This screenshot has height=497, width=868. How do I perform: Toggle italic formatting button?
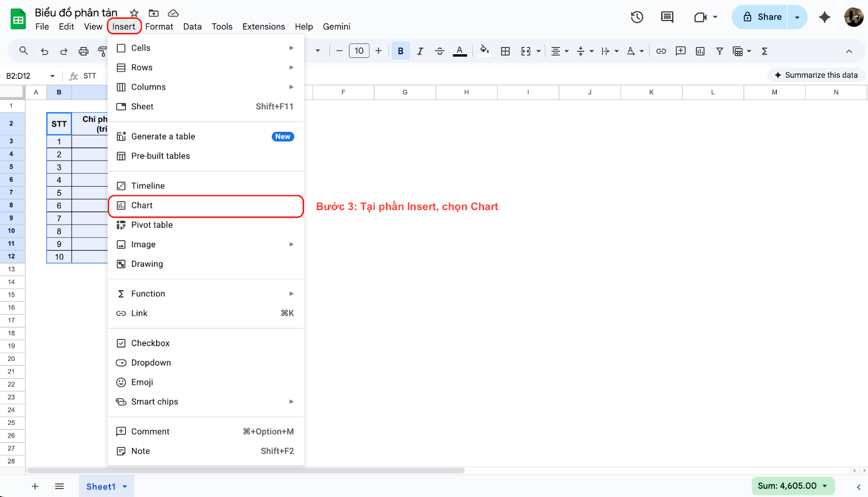pyautogui.click(x=420, y=51)
